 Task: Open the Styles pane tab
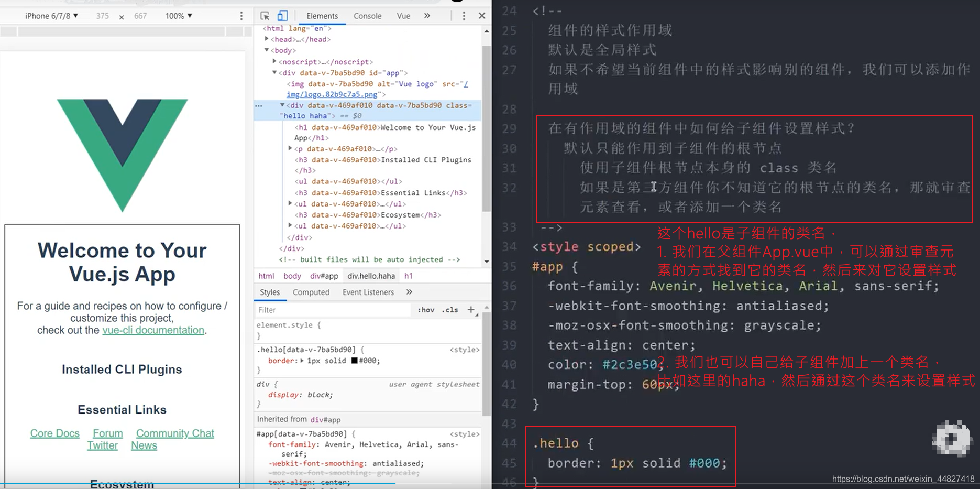tap(270, 292)
